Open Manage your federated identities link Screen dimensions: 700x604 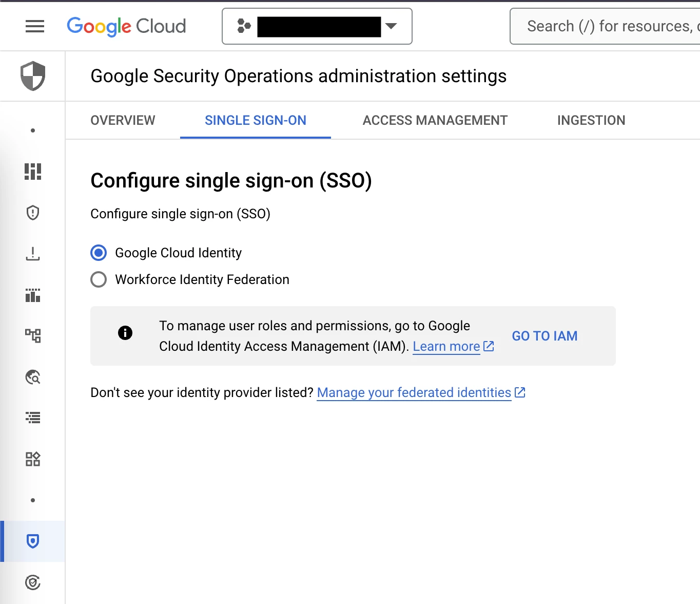click(415, 392)
